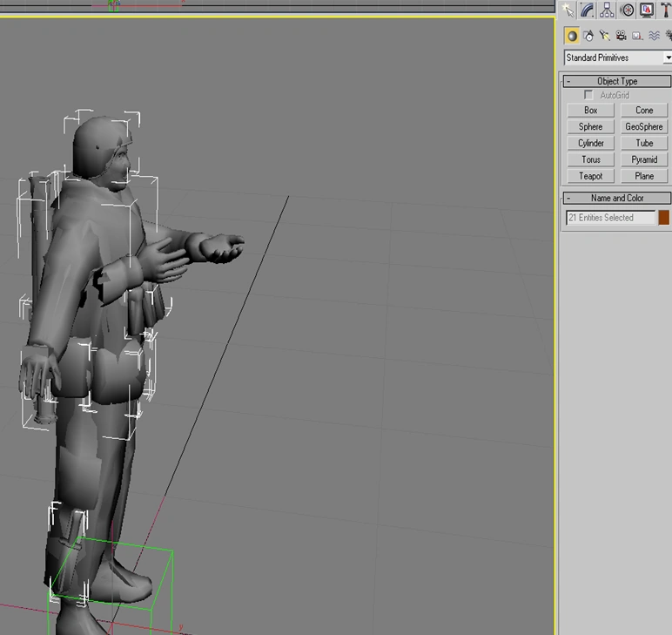Click the '21 Entities Selected' name field
This screenshot has width=672, height=635.
[x=610, y=218]
